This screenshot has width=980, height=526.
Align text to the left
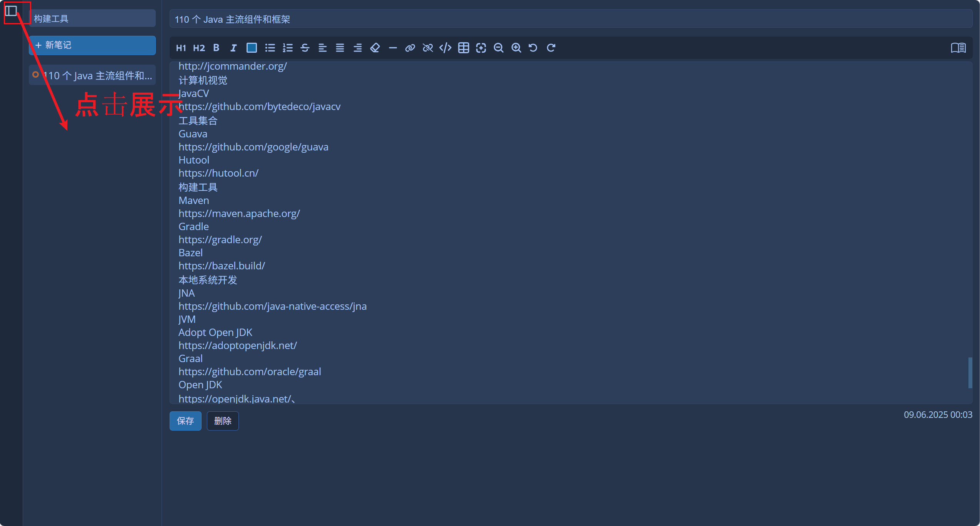(x=323, y=48)
